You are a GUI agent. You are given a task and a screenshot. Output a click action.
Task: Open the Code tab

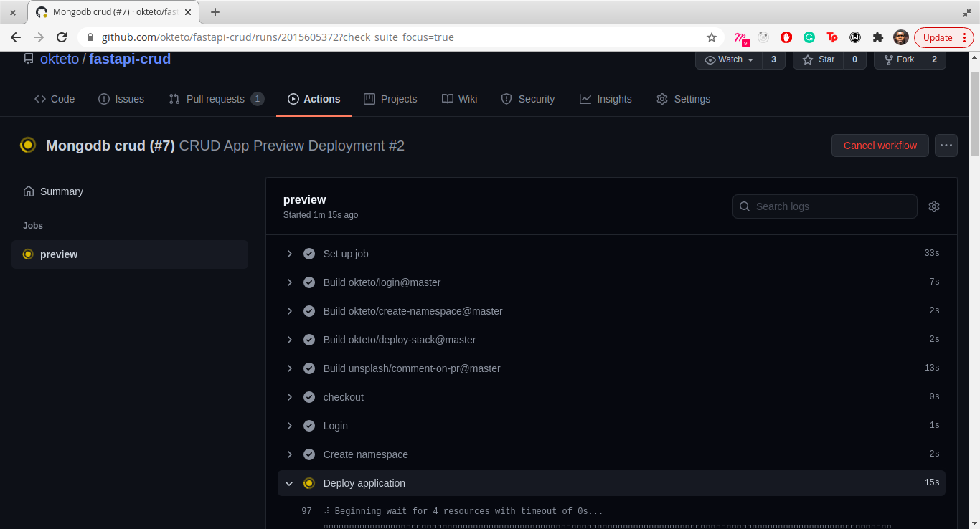pos(55,99)
